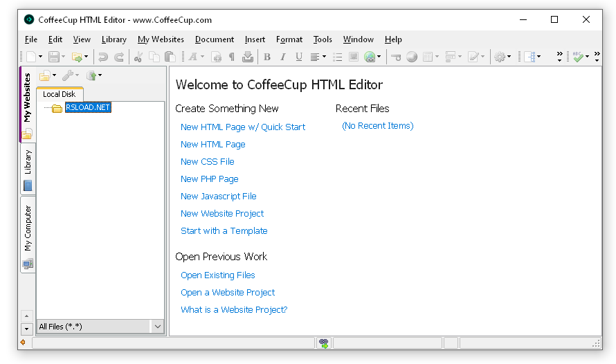
Task: Expand the upload icon dropdown arrow
Action: click(100, 75)
